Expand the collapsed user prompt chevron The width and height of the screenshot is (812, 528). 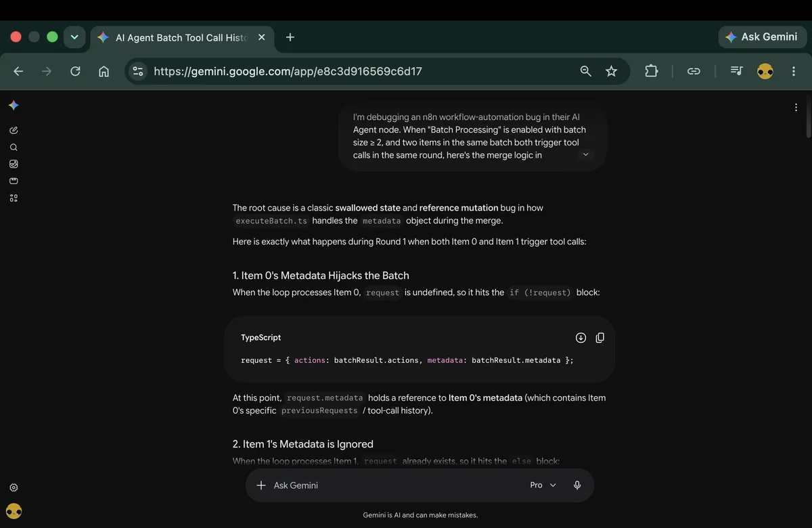586,154
